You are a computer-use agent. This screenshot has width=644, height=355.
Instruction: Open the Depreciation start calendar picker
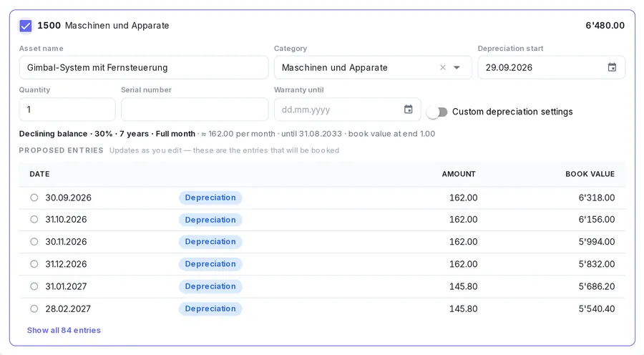coord(612,67)
